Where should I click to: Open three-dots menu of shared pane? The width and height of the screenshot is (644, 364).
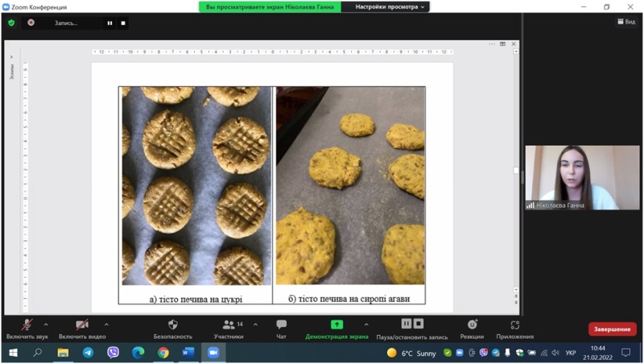point(492,44)
